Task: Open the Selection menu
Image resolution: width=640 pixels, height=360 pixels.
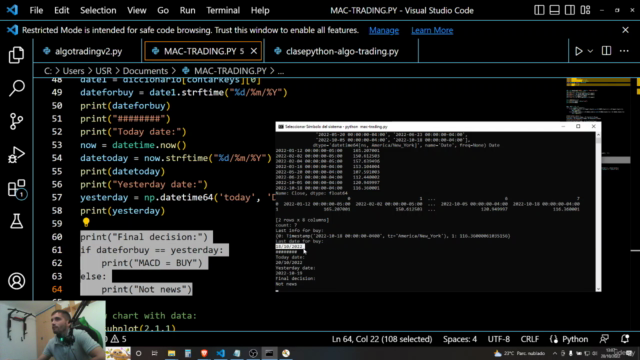Action: coord(98,10)
